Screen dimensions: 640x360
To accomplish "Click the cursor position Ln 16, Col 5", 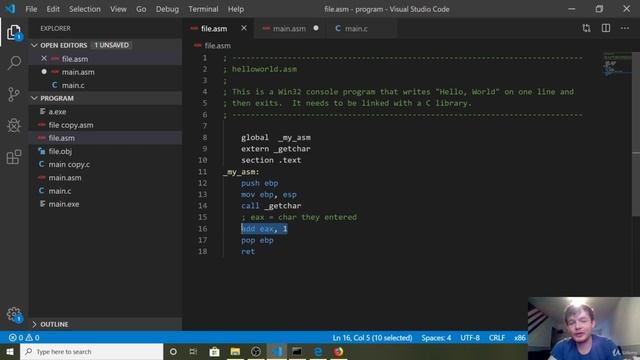I will pyautogui.click(x=372, y=338).
